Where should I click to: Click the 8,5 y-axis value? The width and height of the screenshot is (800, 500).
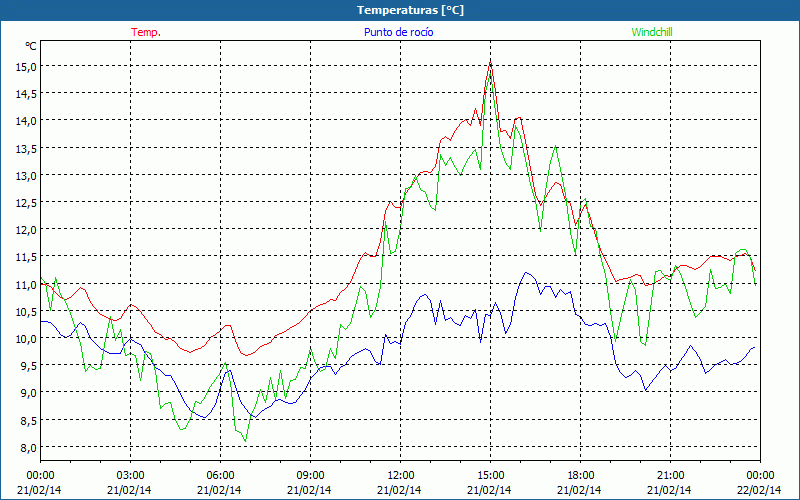click(30, 420)
